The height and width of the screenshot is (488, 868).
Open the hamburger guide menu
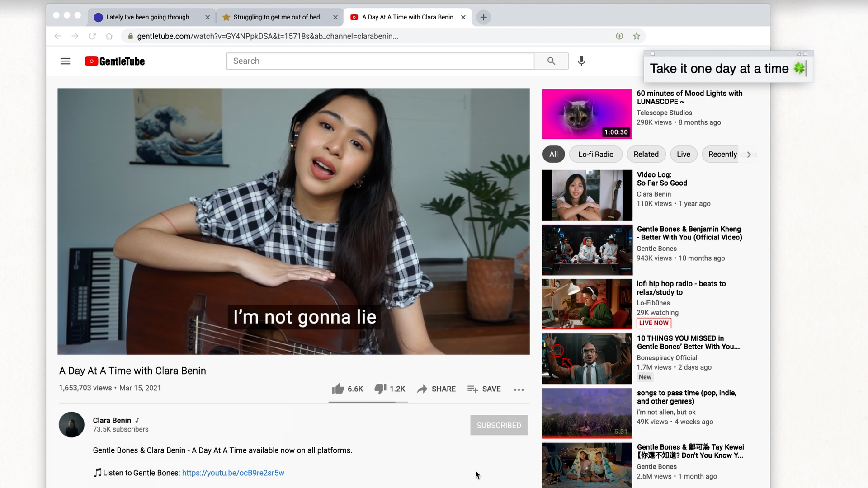coord(65,61)
